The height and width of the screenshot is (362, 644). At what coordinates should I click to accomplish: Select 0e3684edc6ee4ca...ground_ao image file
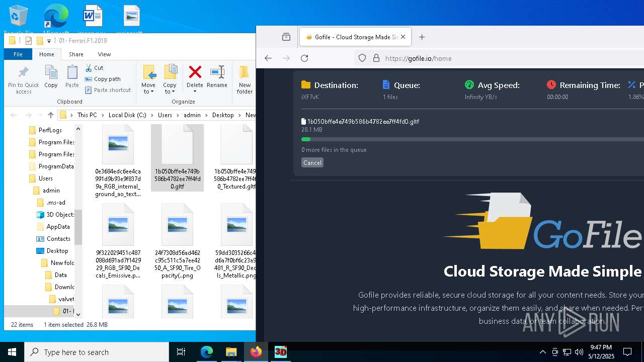118,161
